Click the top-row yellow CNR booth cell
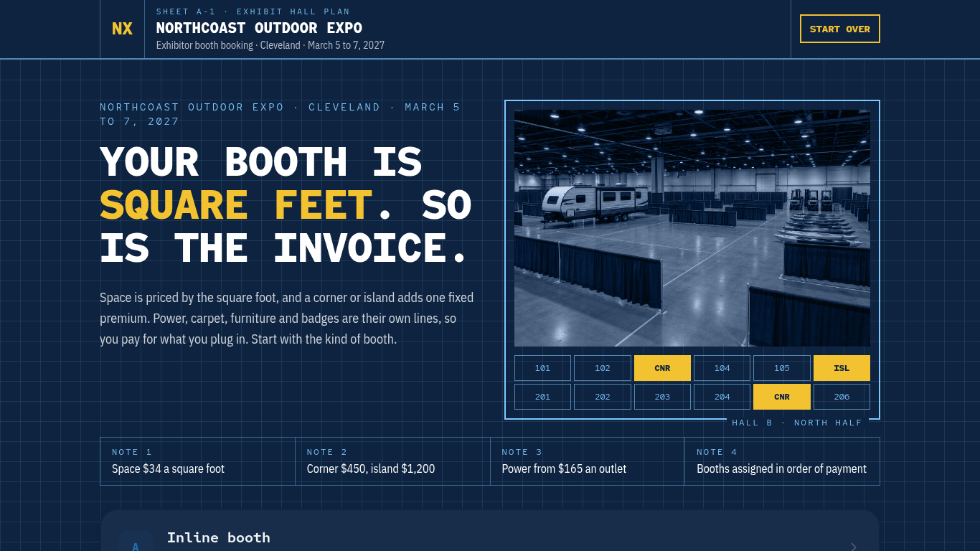Screen dimensions: 980x551 [x=662, y=368]
